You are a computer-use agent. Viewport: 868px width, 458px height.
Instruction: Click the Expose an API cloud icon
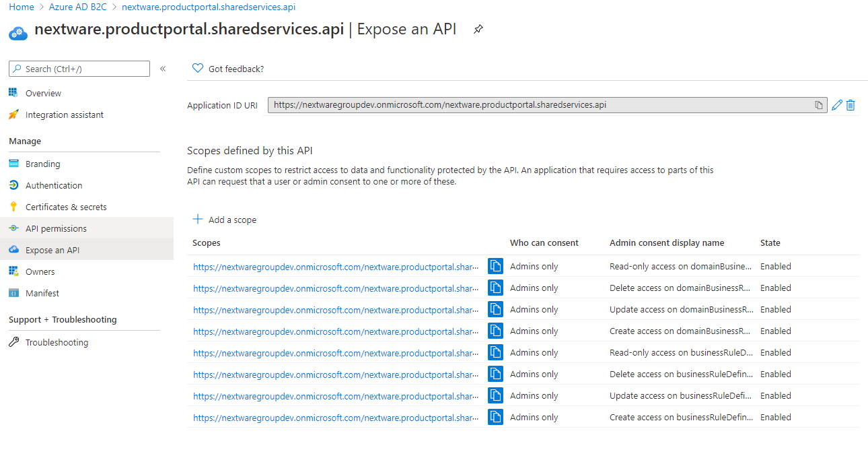coord(13,250)
